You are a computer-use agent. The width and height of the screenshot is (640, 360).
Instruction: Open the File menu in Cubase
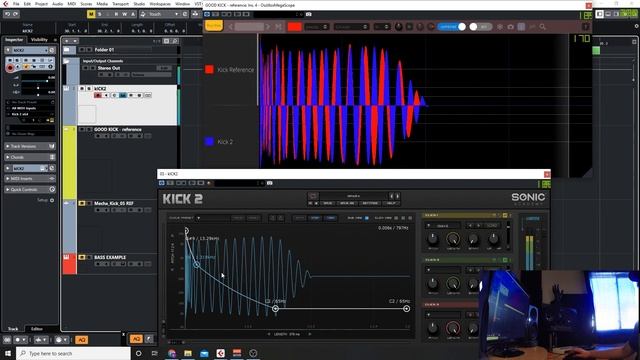pyautogui.click(x=16, y=4)
